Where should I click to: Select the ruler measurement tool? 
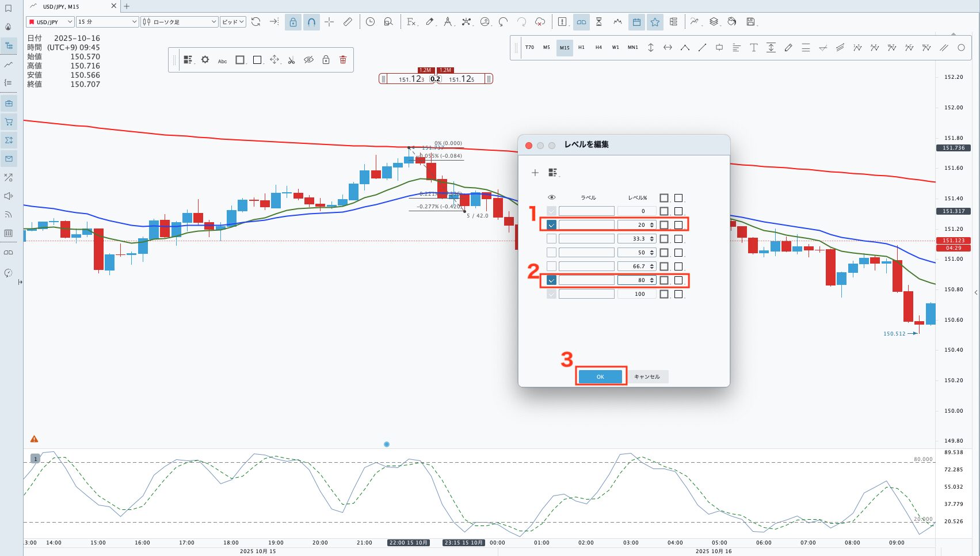click(x=348, y=22)
